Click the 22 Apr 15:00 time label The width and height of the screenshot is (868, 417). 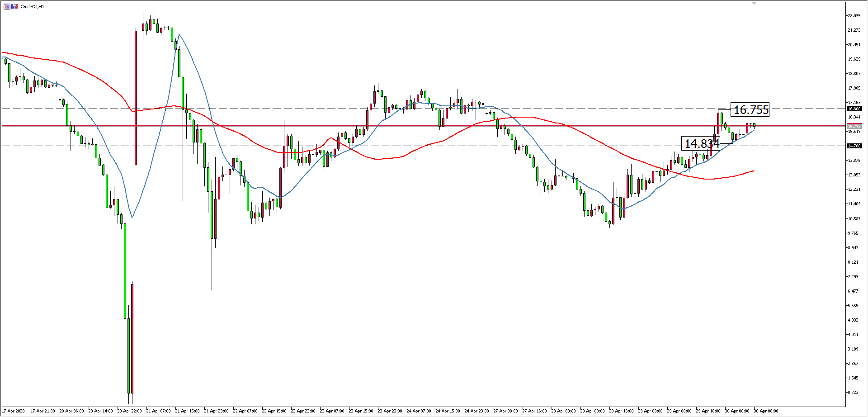[x=274, y=411]
